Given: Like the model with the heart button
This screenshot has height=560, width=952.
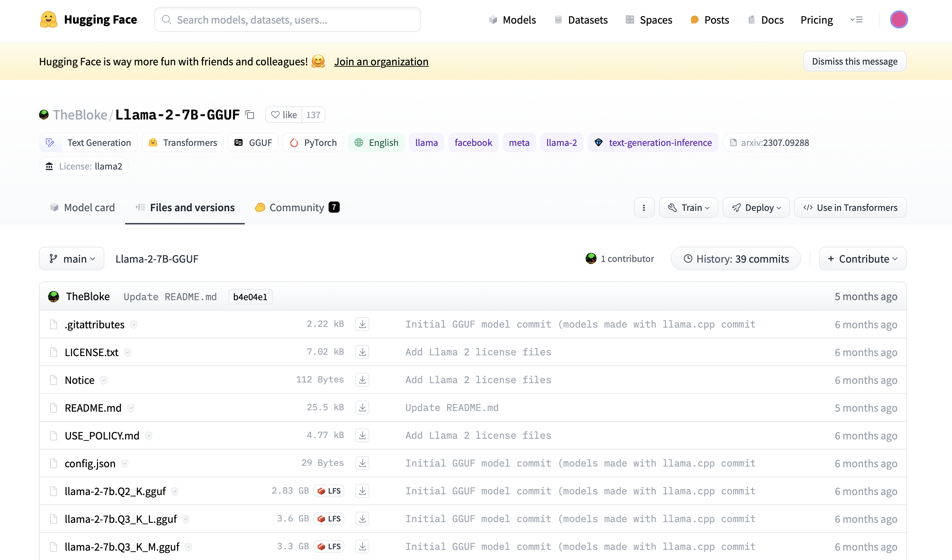Looking at the screenshot, I should pyautogui.click(x=284, y=115).
